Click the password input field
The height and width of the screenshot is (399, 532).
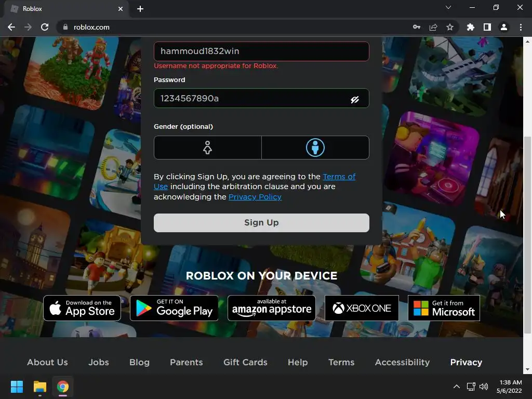(x=261, y=98)
